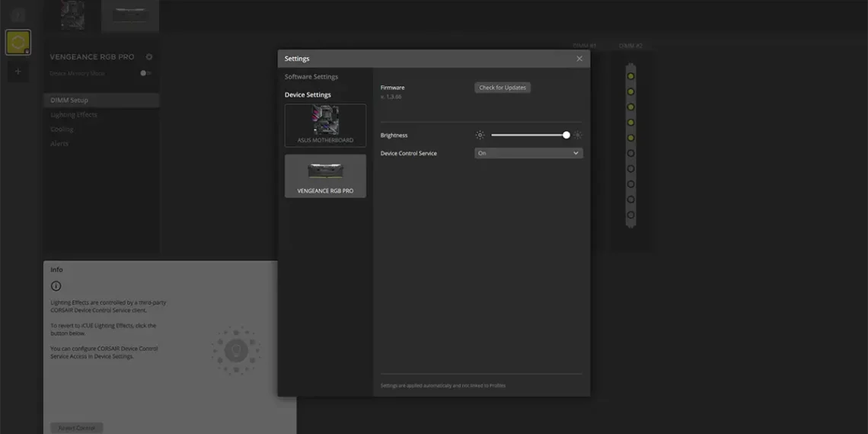Click the yellow profile icon in left sidebar

(18, 43)
